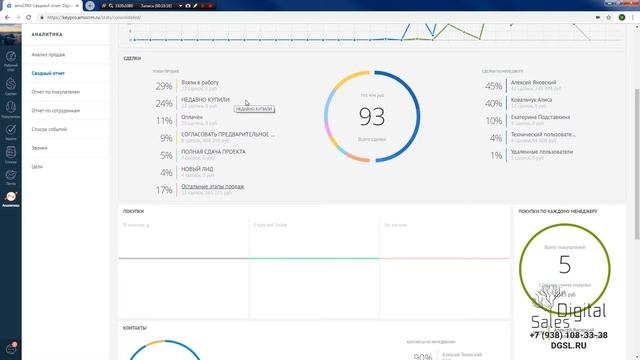Select Сводный отчет in the analytics menu

[48, 73]
